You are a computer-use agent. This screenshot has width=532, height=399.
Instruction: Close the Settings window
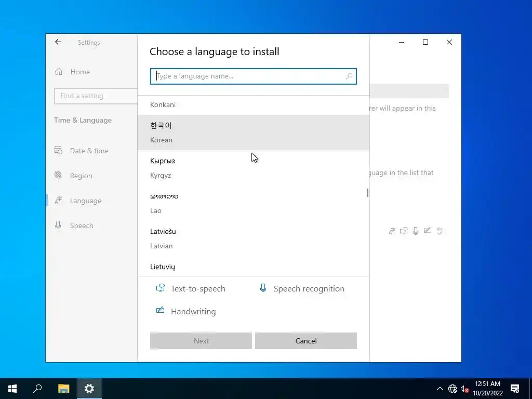pos(449,42)
